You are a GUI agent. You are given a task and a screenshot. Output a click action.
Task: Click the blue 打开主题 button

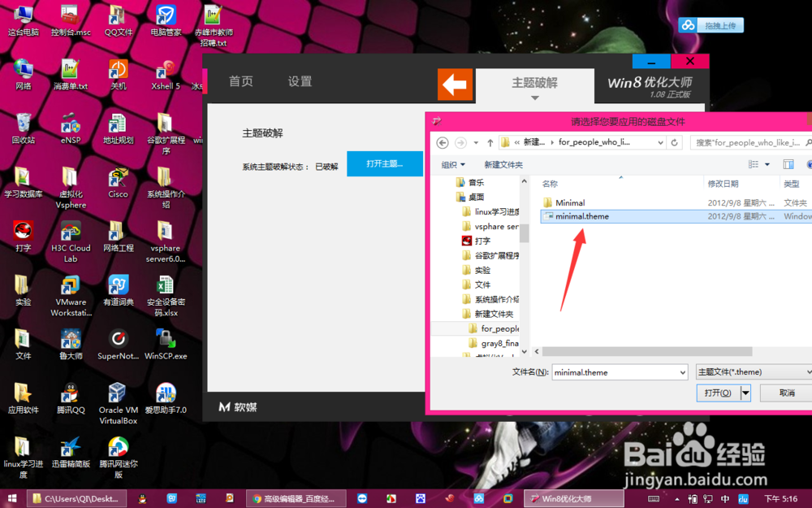(384, 163)
